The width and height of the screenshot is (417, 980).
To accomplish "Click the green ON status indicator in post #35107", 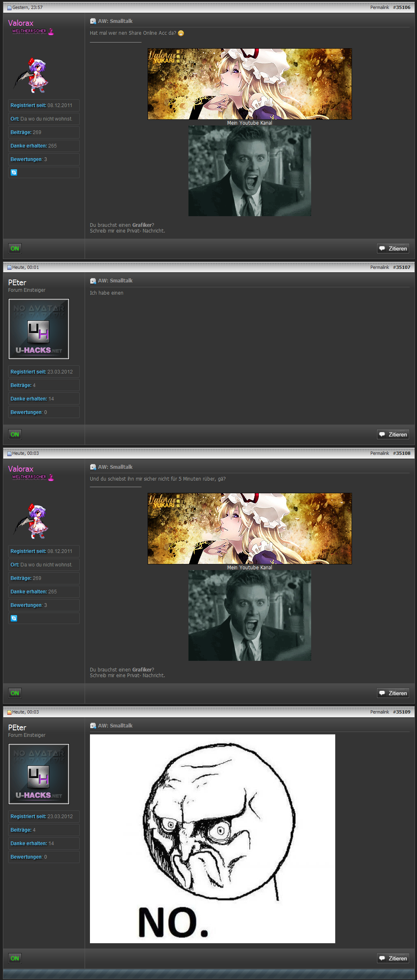I will click(x=15, y=434).
